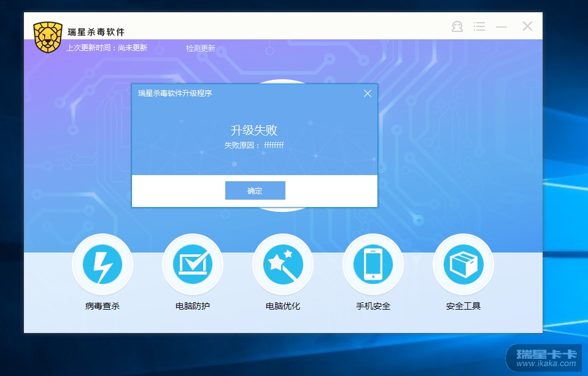588x376 pixels.
Task: Open the 安全工具 toolbox icon
Action: point(463,264)
